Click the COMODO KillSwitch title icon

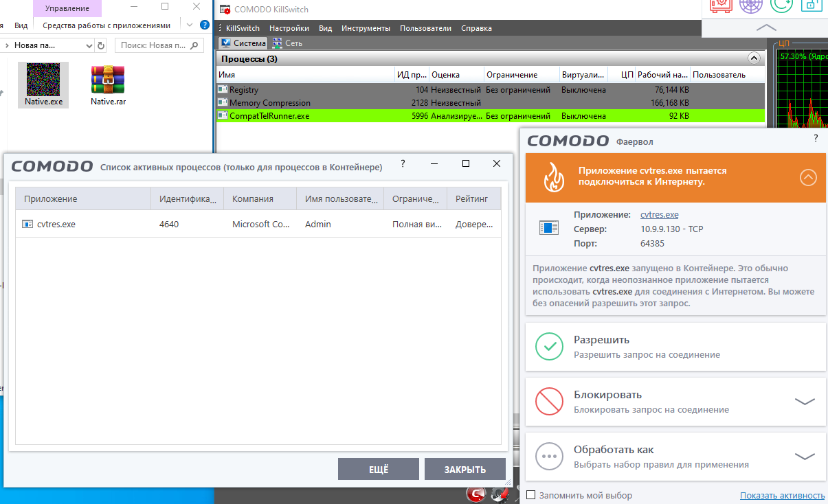coord(225,9)
